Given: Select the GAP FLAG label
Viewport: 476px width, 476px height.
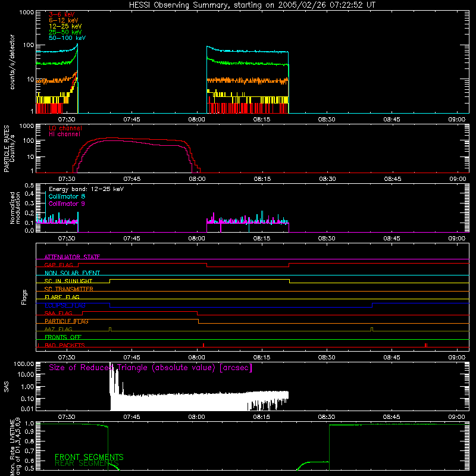Looking at the screenshot, I should click(x=58, y=265).
